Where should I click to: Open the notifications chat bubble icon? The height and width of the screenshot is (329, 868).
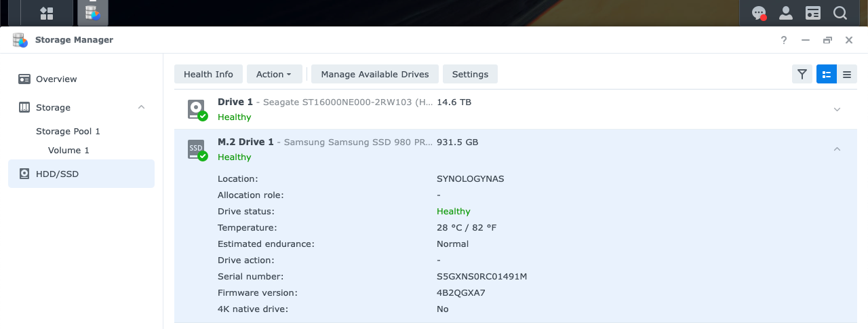click(x=759, y=13)
